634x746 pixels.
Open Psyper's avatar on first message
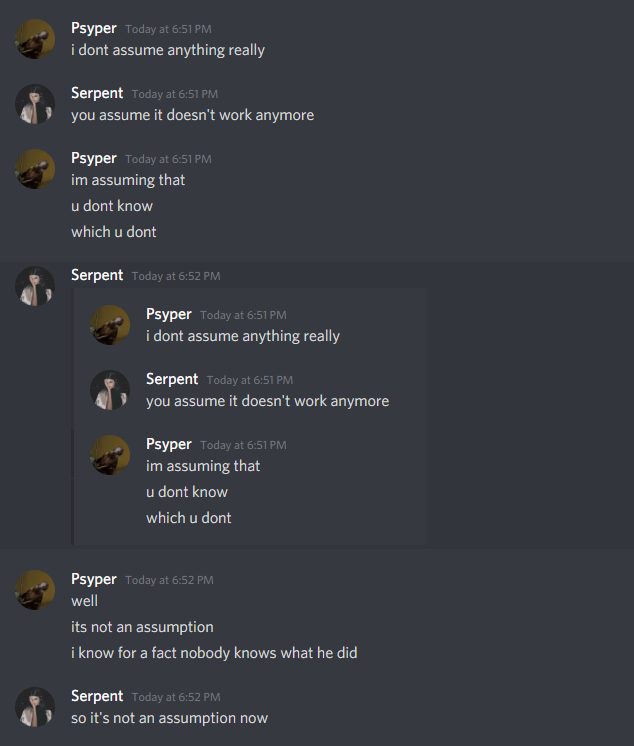coord(35,39)
